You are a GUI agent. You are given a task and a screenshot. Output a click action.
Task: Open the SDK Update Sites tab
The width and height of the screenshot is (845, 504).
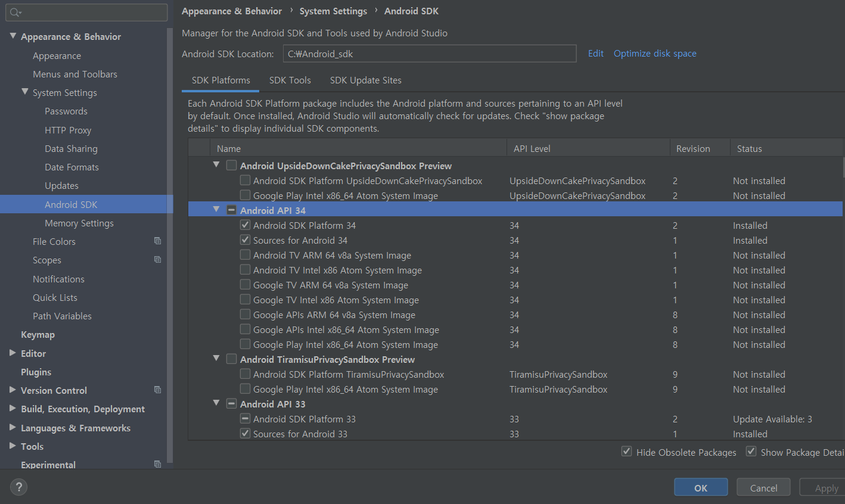[365, 80]
